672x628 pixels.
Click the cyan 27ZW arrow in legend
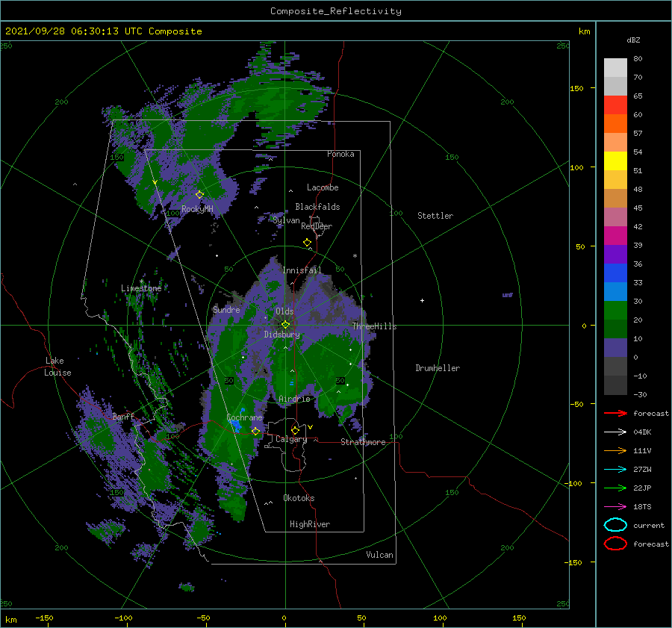(x=615, y=470)
